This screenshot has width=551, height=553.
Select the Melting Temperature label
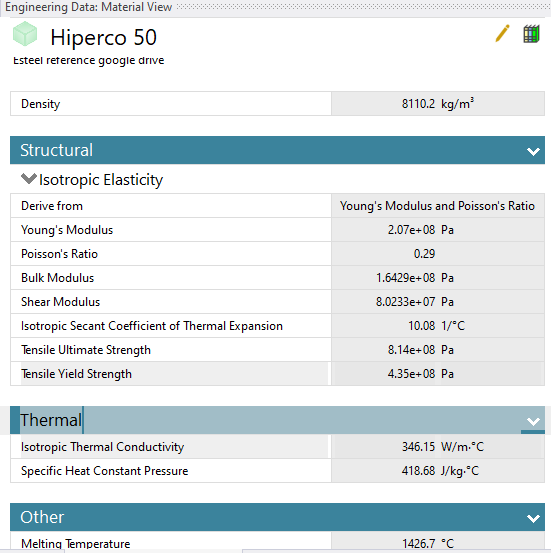[x=75, y=543]
